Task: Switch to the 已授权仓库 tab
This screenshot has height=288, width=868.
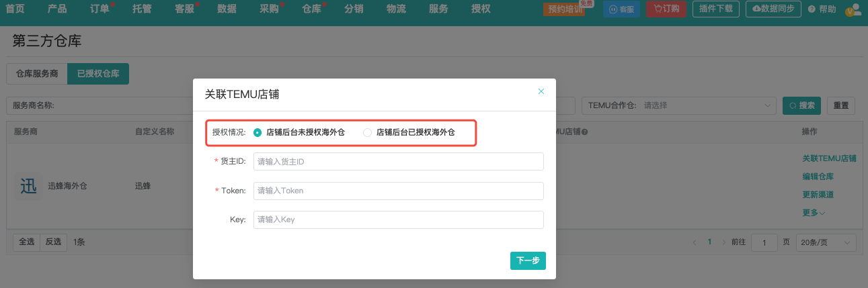Action: [x=98, y=74]
